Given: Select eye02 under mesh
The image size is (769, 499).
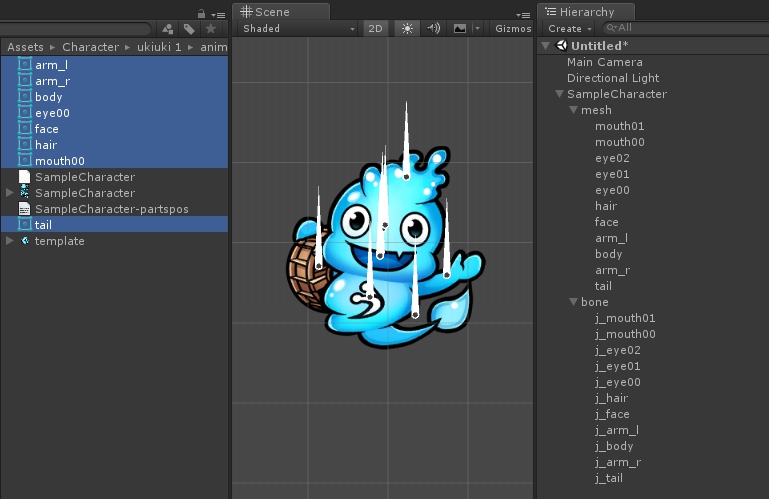Looking at the screenshot, I should coord(612,158).
